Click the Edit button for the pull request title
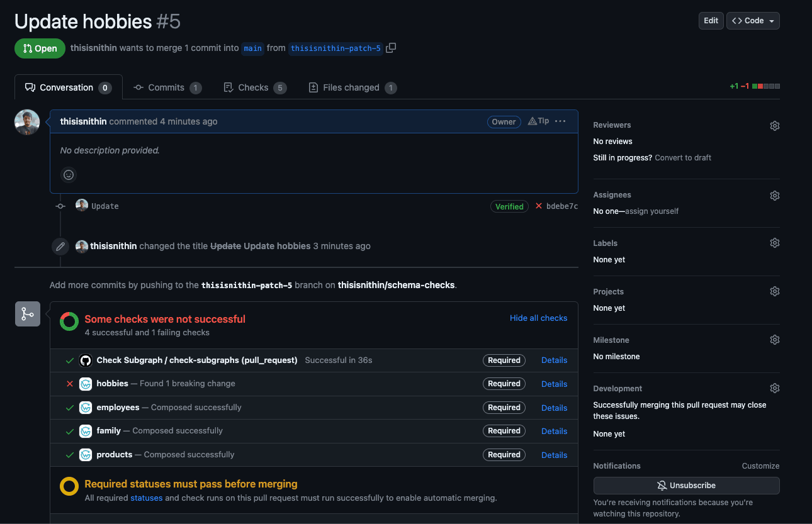Viewport: 812px width, 524px height. click(711, 20)
